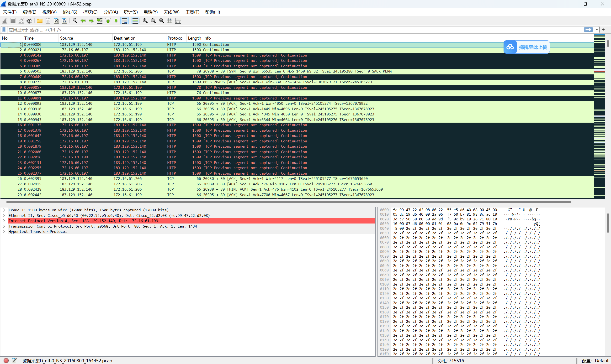Sort packets by the Info column
Screen dimensions: 611x364
click(x=398, y=38)
